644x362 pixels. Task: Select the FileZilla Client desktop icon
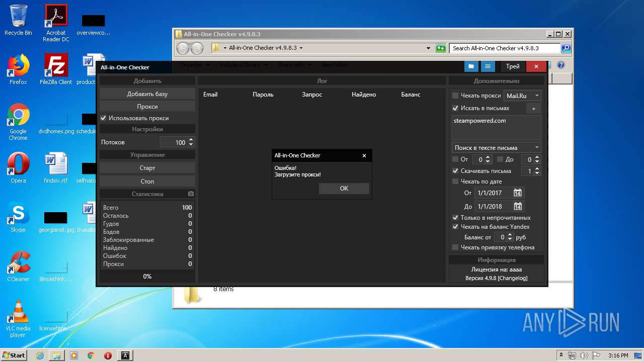[x=56, y=69]
